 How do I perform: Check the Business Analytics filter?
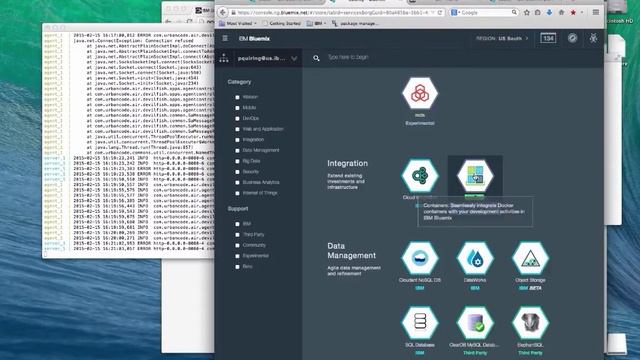237,182
